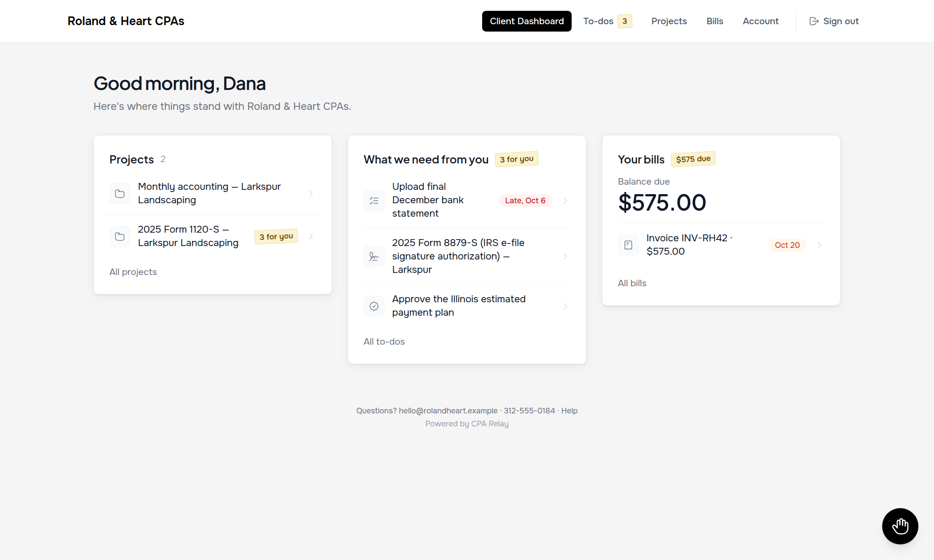934x560 pixels.
Task: Click the To-dos count badge 3 in nav
Action: [x=625, y=21]
